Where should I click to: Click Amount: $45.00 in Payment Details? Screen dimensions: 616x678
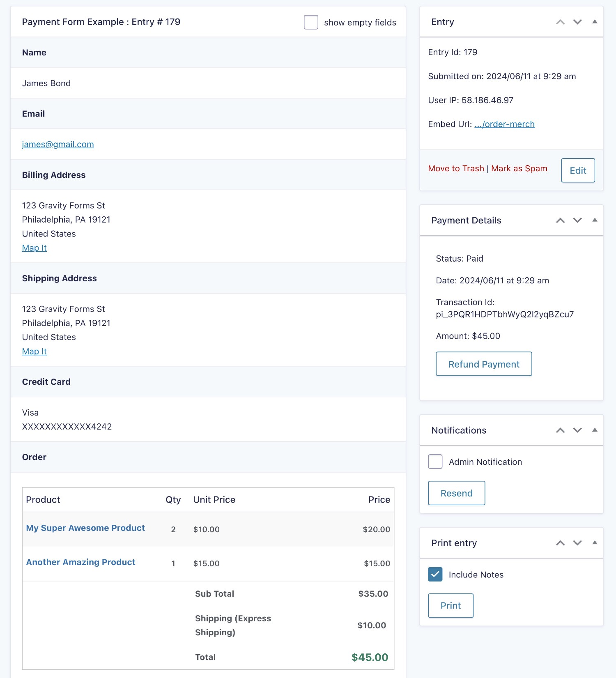468,336
